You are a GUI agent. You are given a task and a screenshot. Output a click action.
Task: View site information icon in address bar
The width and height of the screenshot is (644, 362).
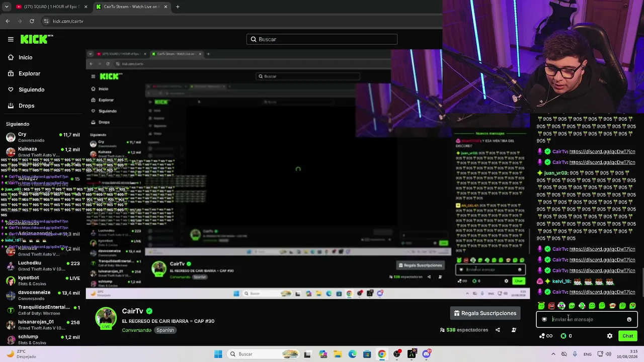pyautogui.click(x=46, y=21)
